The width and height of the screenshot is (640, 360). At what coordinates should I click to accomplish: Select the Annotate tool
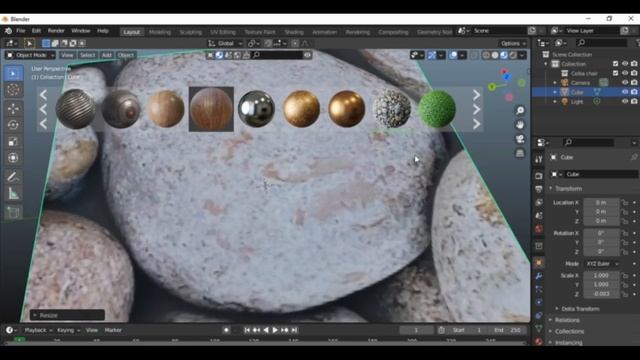pyautogui.click(x=13, y=177)
